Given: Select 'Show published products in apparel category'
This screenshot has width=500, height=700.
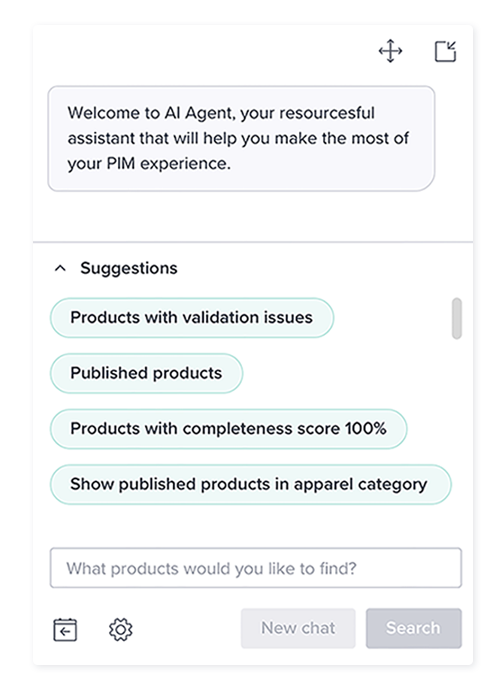Looking at the screenshot, I should coord(250,484).
